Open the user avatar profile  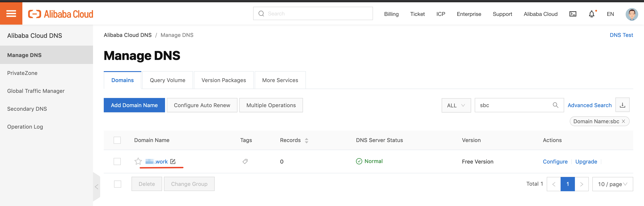(631, 14)
